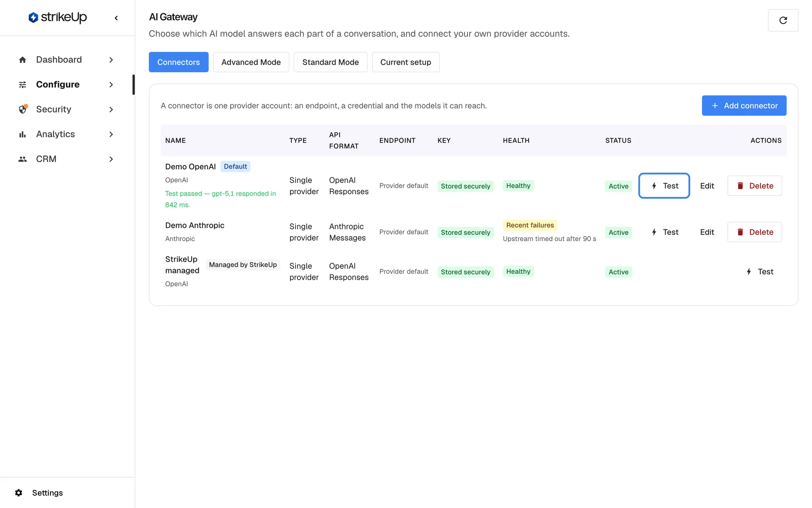This screenshot has width=812, height=508.
Task: Click the Default badge on Demo OpenAI
Action: coord(235,166)
